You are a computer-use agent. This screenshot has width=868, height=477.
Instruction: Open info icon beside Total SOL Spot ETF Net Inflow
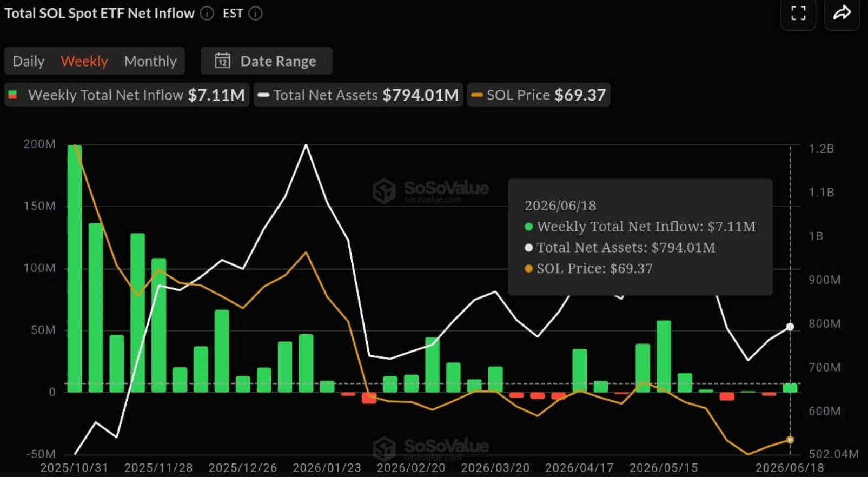tap(207, 14)
